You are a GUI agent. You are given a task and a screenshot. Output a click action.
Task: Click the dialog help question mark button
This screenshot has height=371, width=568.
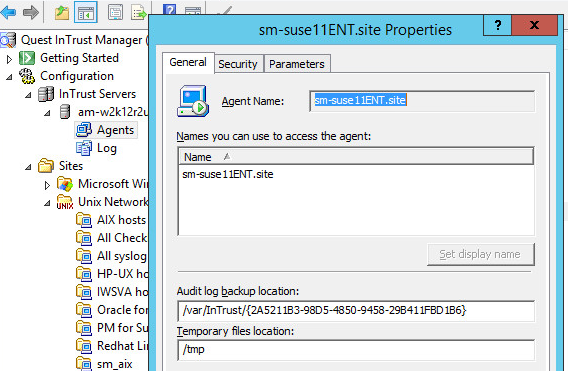[497, 25]
